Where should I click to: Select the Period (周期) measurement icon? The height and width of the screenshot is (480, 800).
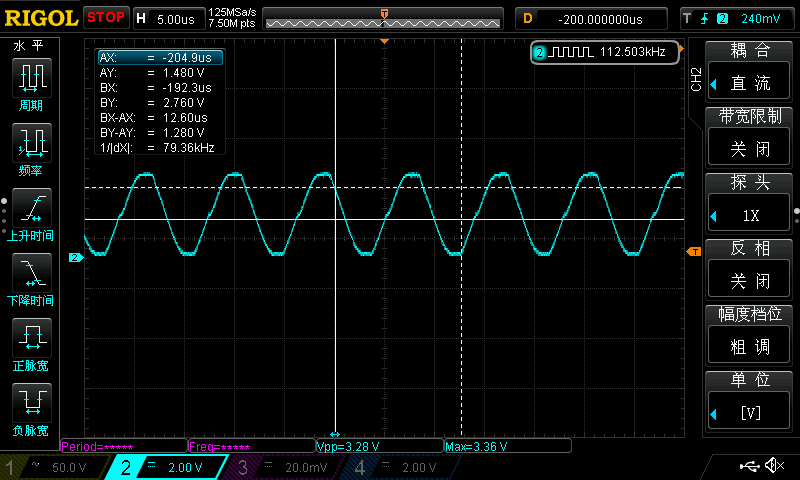coord(32,78)
